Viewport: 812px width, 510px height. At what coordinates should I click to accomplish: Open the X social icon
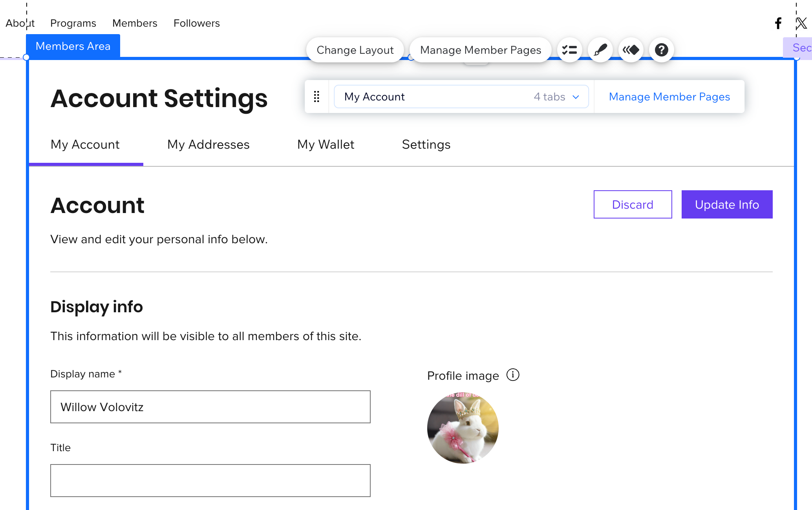point(801,23)
